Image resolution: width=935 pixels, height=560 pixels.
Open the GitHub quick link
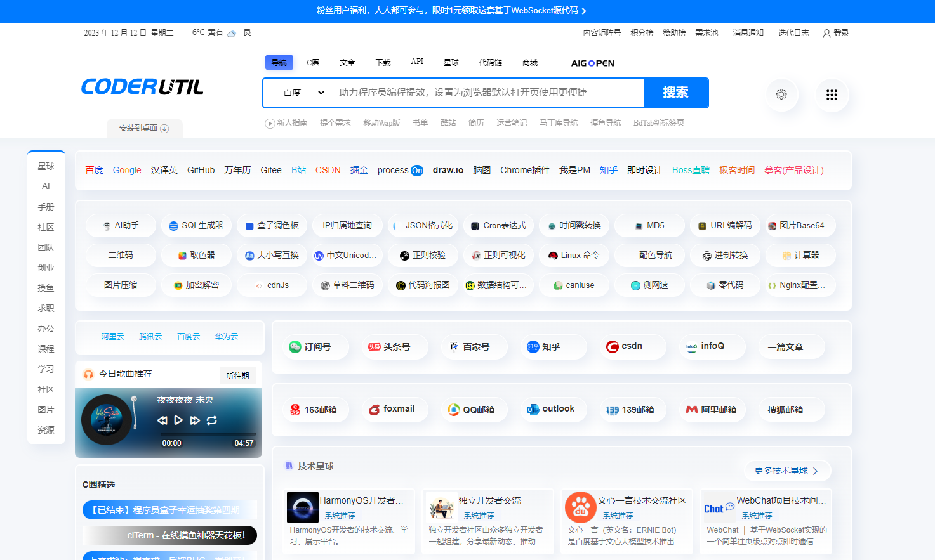[x=201, y=171]
